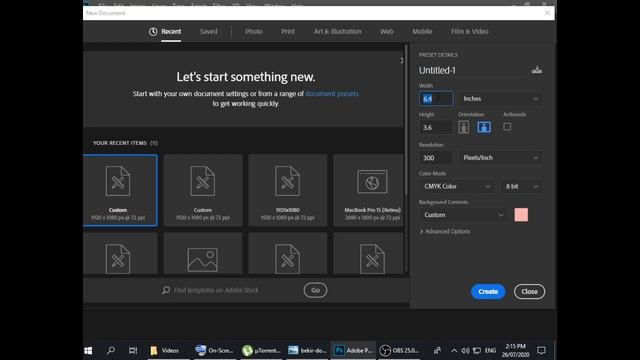Open the 8 bit depth dropdown
This screenshot has width=640, height=360.
point(522,186)
